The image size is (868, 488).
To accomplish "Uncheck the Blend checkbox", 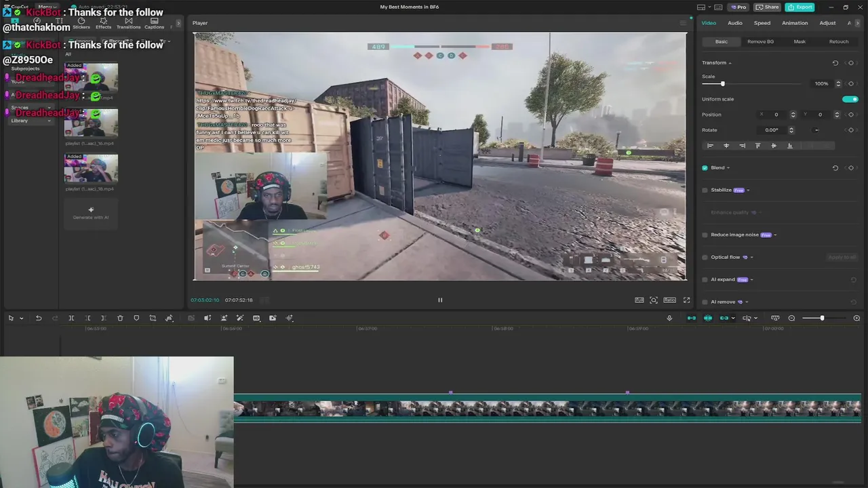I will (705, 168).
